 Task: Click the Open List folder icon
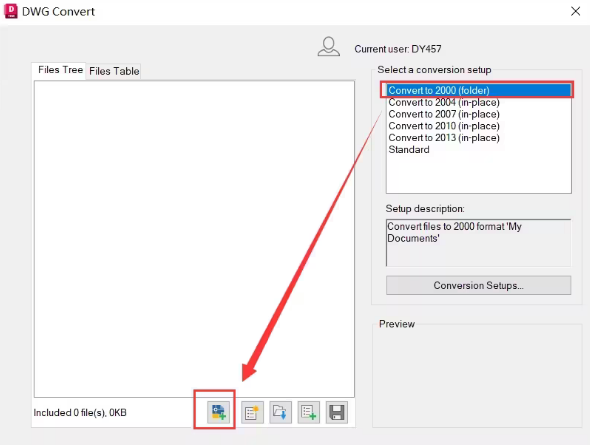(x=280, y=412)
